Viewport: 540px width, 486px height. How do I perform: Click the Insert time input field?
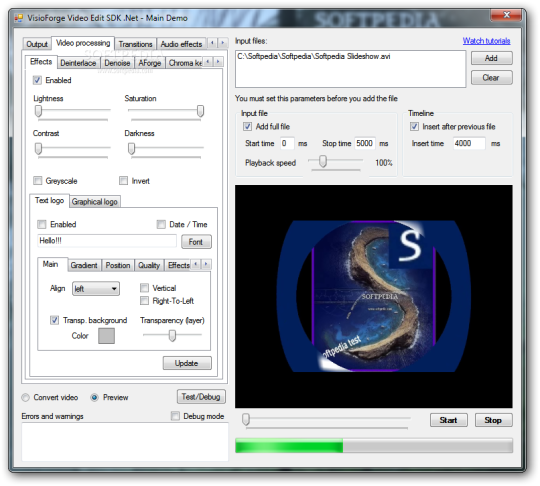click(x=469, y=143)
